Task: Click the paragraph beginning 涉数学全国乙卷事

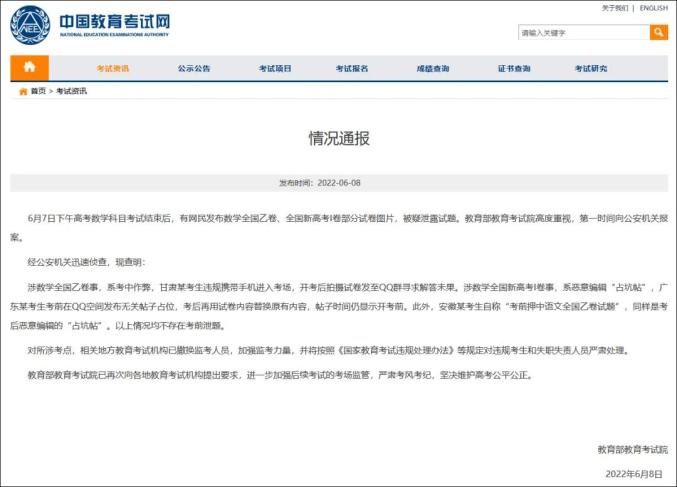Action: 339,306
